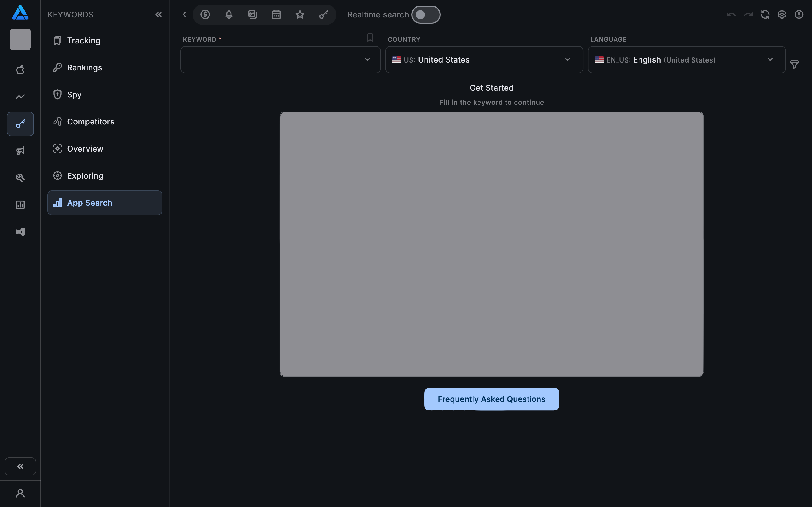Click the star favorites icon in the toolbar

(x=300, y=14)
